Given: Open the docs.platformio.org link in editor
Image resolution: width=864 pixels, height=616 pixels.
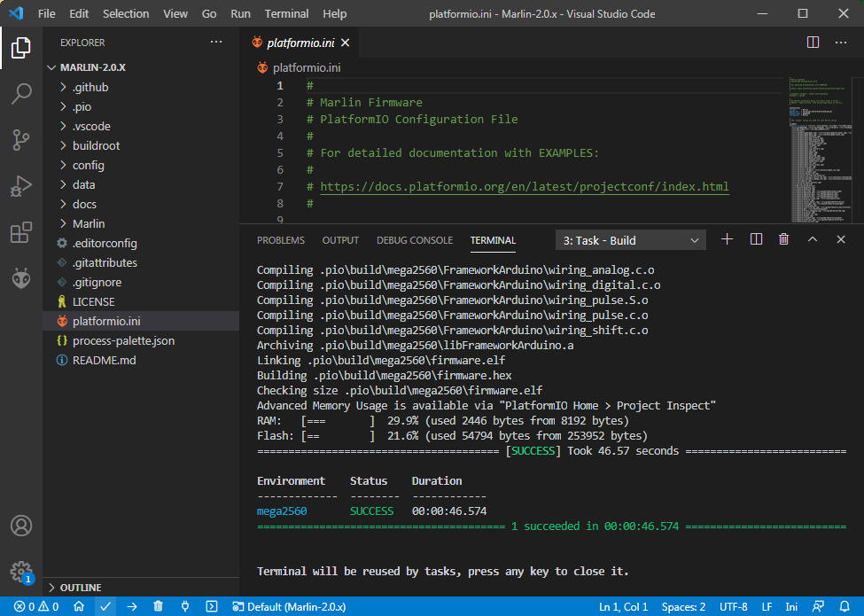Looking at the screenshot, I should (x=524, y=187).
